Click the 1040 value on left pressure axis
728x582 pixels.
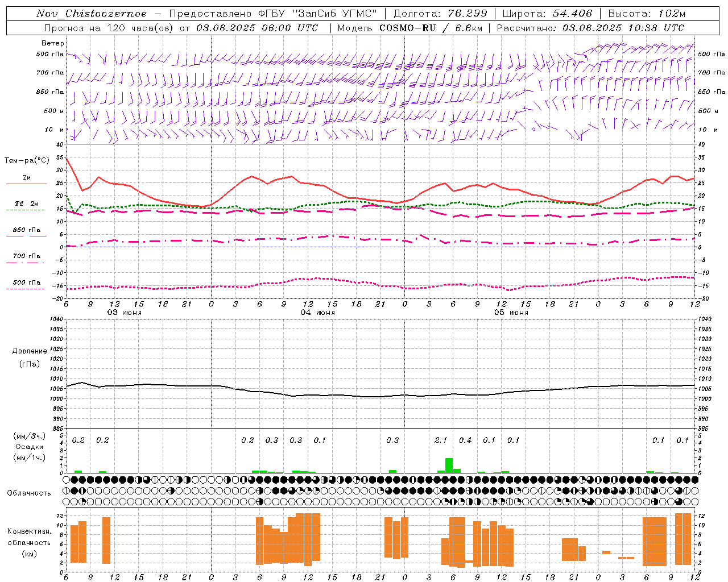(56, 319)
